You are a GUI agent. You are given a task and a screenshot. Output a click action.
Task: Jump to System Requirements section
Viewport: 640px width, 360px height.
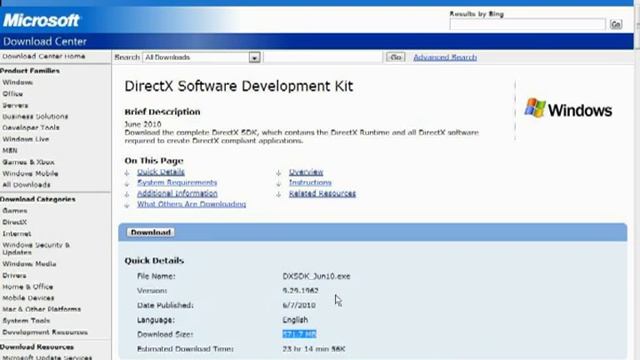(x=177, y=182)
